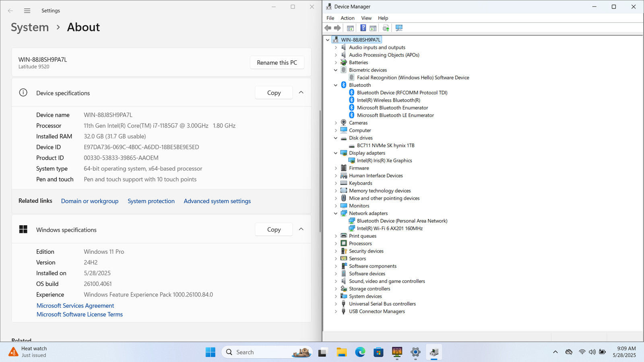Click the Display adapters category icon
The width and height of the screenshot is (644, 362).
click(x=344, y=153)
